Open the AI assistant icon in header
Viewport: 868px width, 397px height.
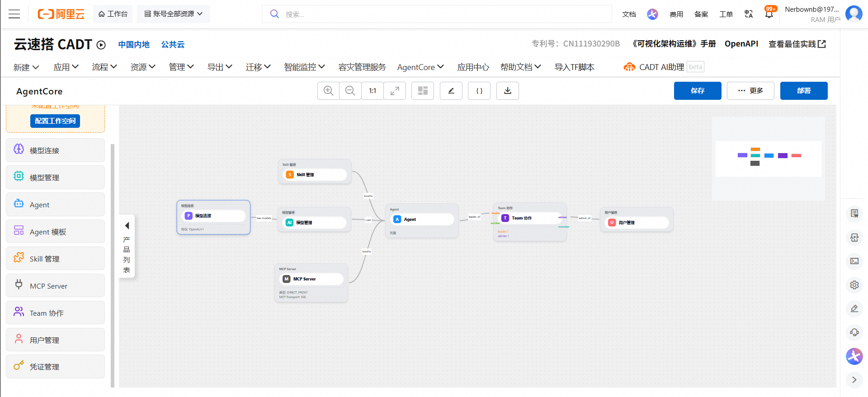pos(652,14)
